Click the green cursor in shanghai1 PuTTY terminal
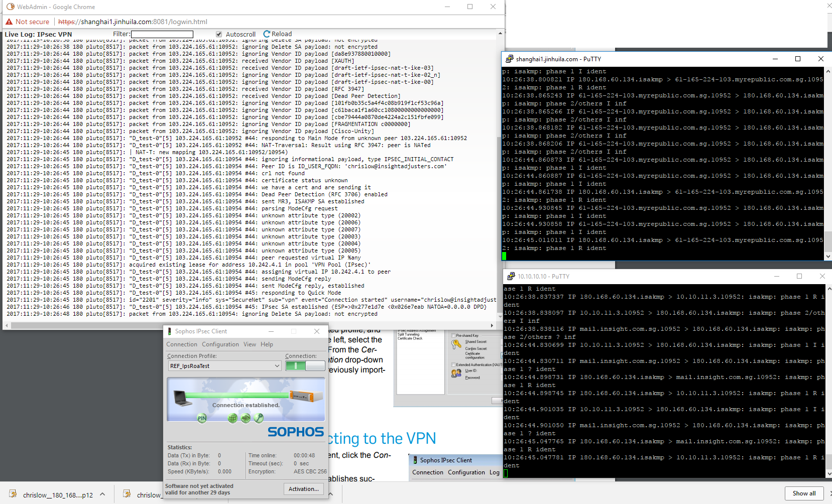 (504, 256)
